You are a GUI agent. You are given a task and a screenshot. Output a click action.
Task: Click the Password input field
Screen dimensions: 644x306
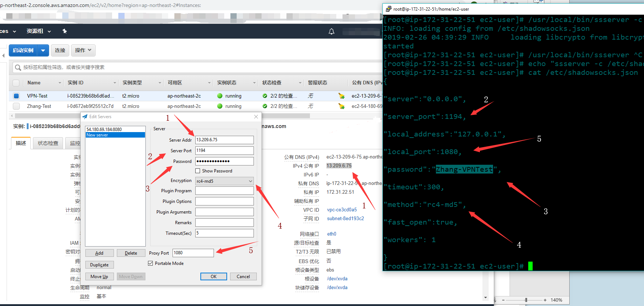pos(224,161)
